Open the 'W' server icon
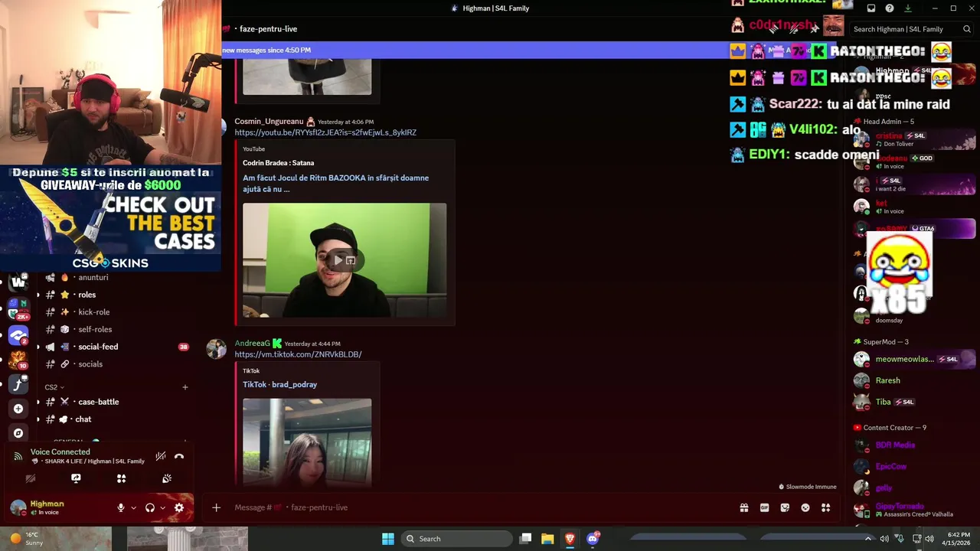The width and height of the screenshot is (980, 551). coord(18,282)
